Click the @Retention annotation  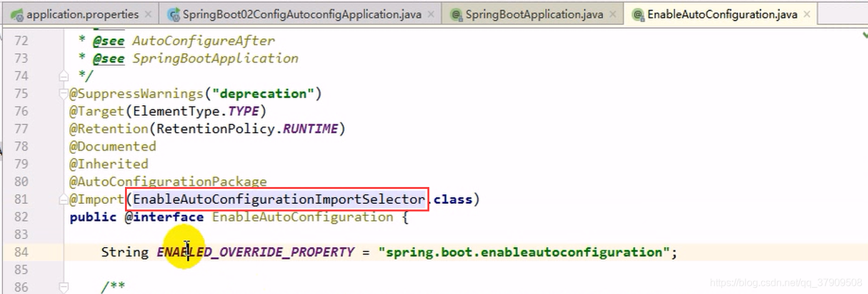(109, 129)
